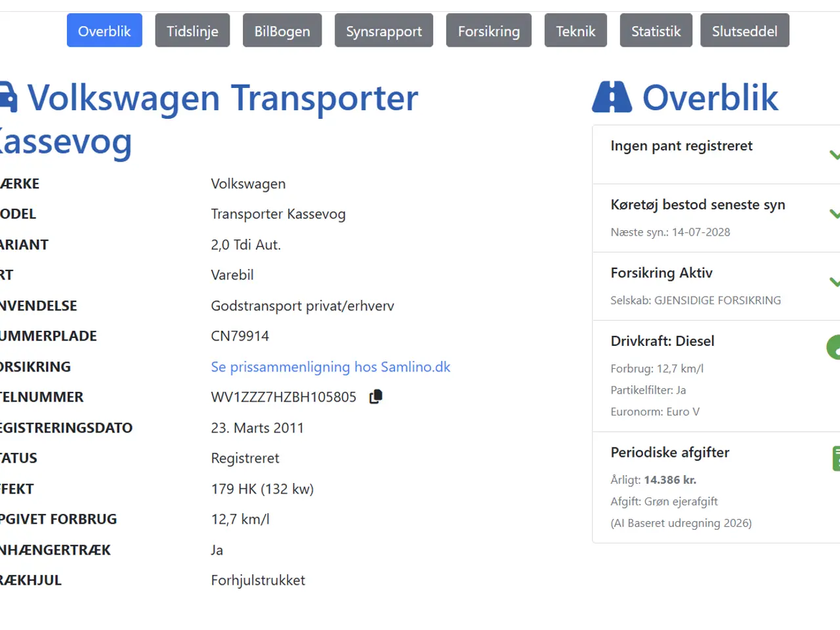The width and height of the screenshot is (840, 630).
Task: Select license plate value CN79914
Action: (240, 336)
